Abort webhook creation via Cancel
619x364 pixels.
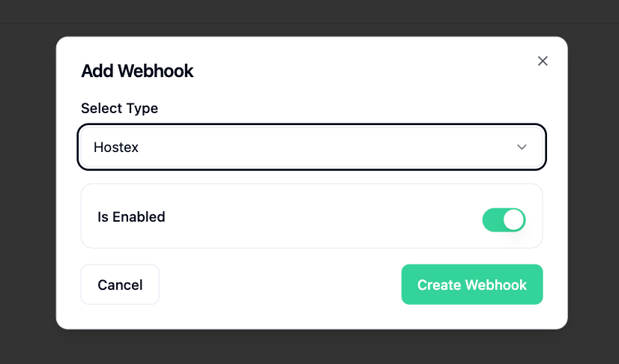pos(120,285)
